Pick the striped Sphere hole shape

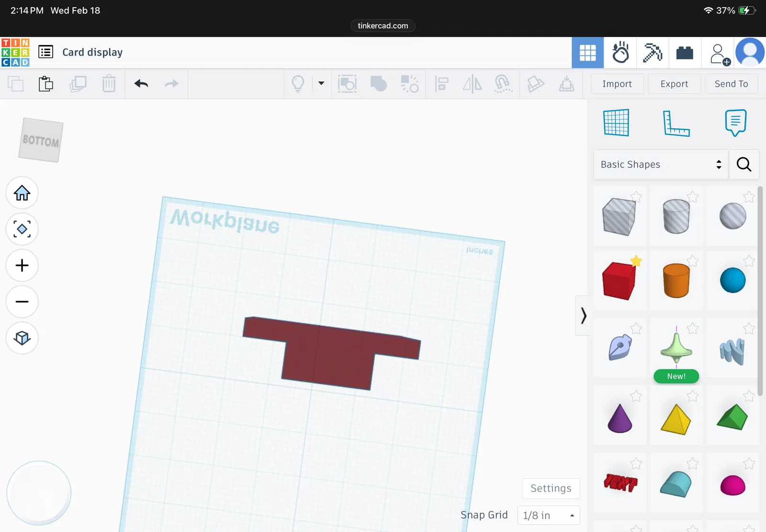pos(732,216)
